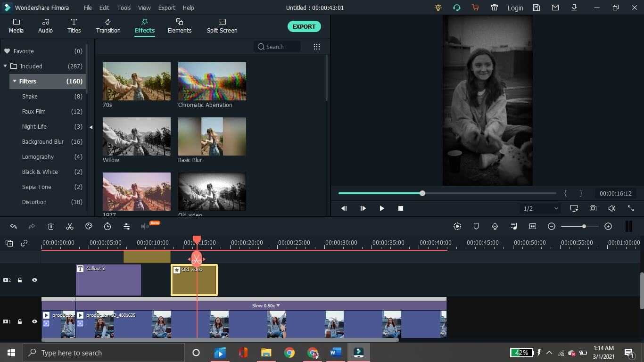Open the color palette correction tool
Image resolution: width=644 pixels, height=362 pixels.
coord(89,227)
